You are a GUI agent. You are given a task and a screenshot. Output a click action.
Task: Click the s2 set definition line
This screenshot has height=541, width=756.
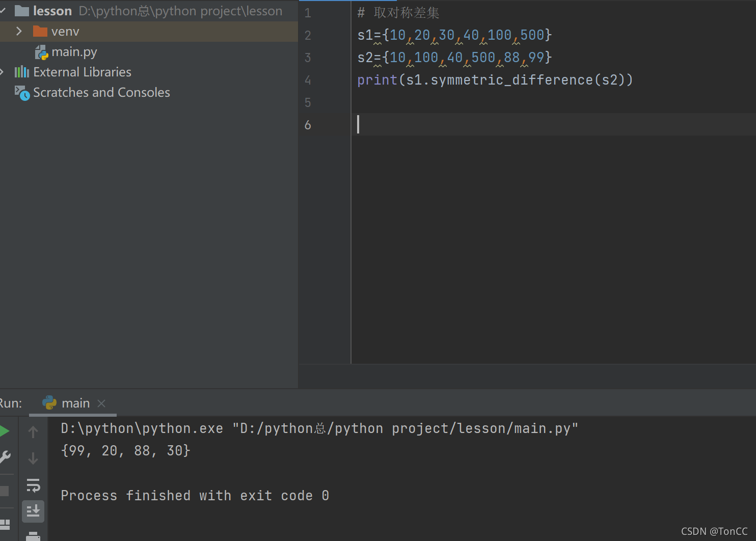tap(454, 58)
